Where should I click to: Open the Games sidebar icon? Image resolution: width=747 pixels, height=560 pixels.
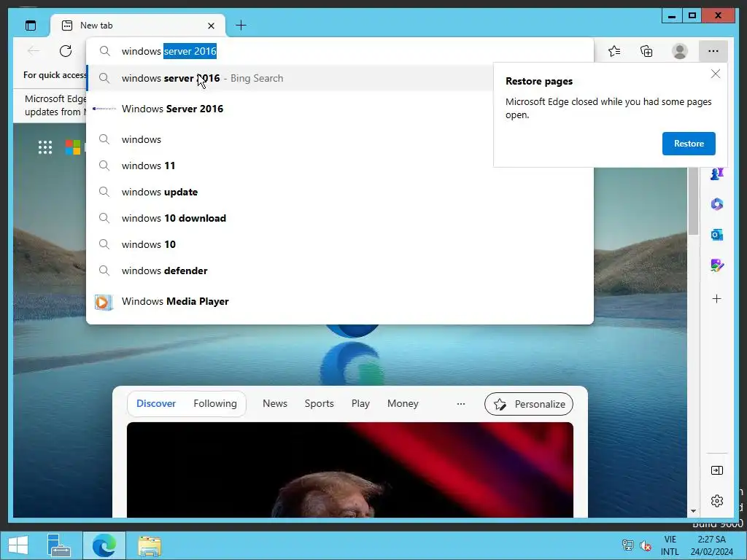[716, 174]
